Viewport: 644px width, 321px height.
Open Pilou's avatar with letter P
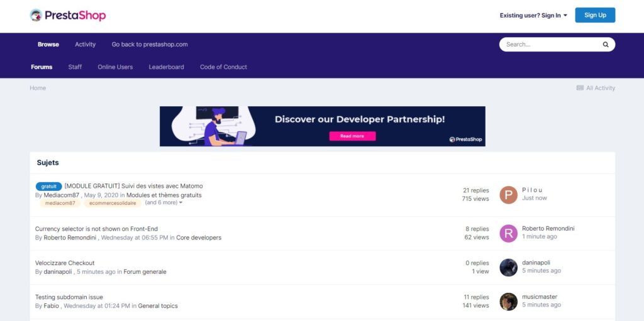[508, 195]
